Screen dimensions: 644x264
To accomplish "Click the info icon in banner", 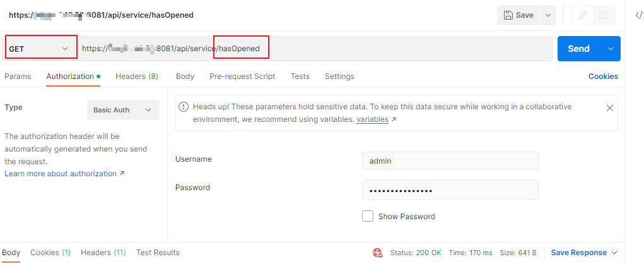I will (184, 107).
